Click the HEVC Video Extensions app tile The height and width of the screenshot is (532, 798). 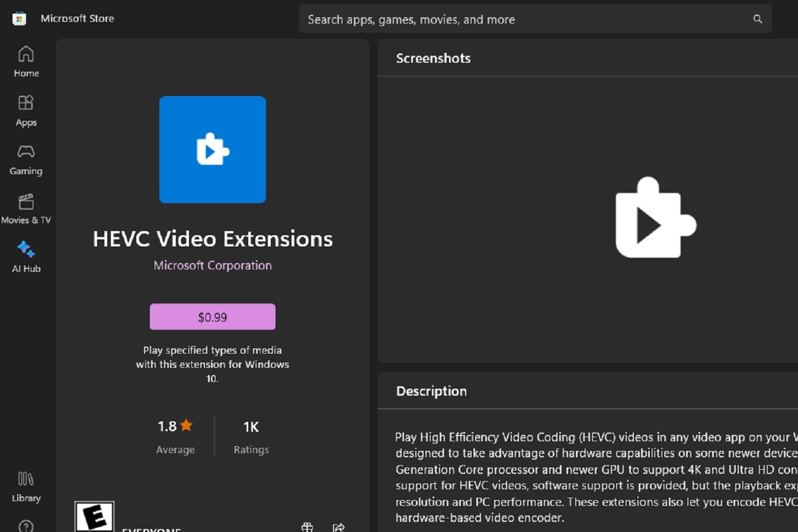[213, 149]
